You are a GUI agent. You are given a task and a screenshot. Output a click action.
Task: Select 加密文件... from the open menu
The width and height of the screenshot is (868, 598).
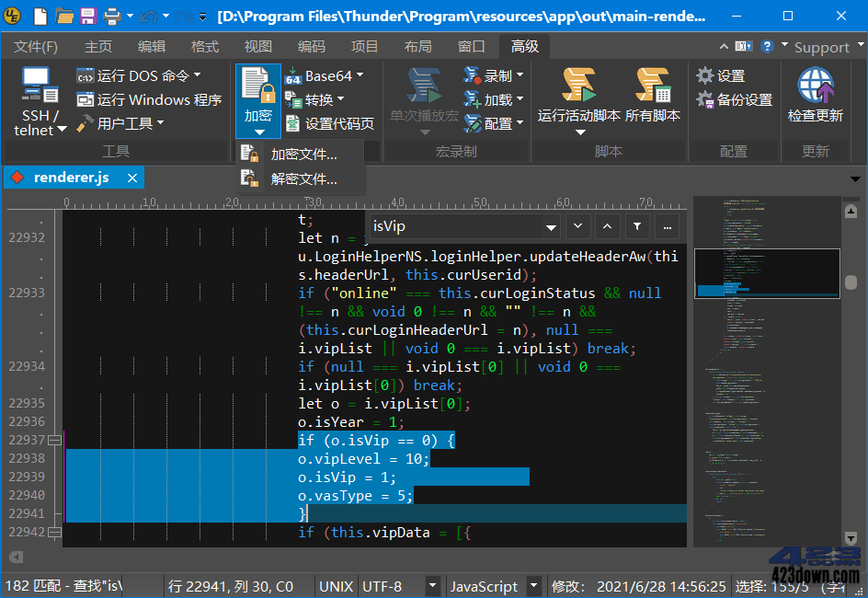click(x=303, y=154)
